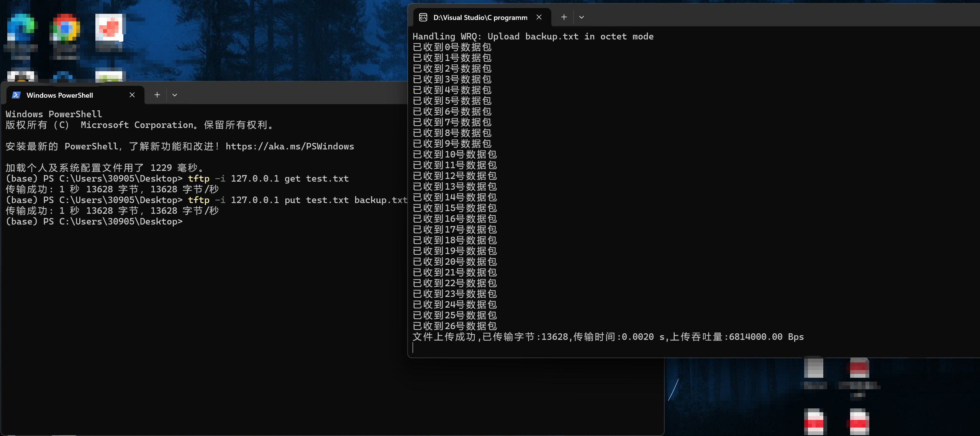Click the blinking cursor in server console

tap(413, 347)
